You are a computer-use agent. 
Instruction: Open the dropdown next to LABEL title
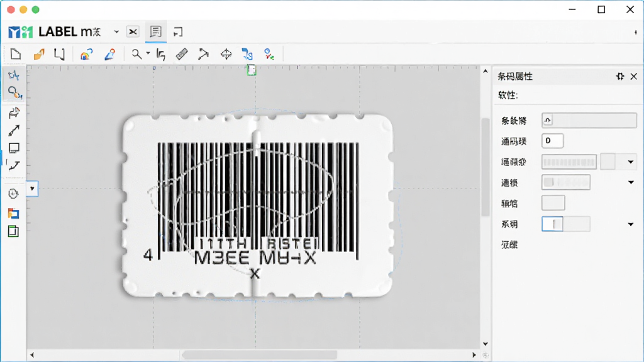point(116,31)
